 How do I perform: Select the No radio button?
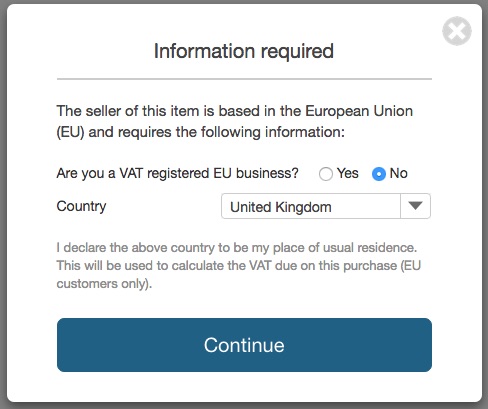(x=379, y=174)
